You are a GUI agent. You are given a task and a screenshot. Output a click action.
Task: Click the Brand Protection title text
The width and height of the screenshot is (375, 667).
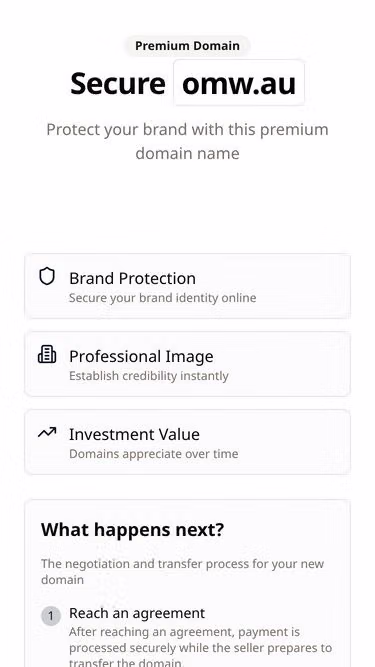coord(133,278)
